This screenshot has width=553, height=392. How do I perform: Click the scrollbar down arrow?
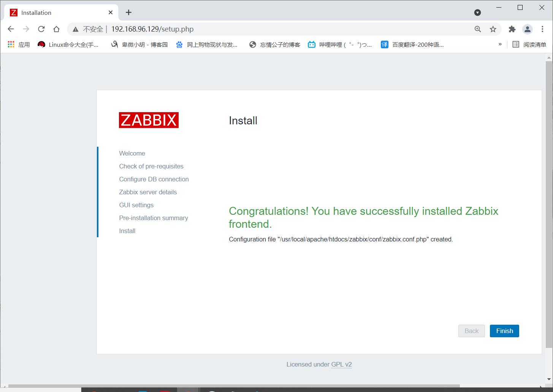[549, 379]
